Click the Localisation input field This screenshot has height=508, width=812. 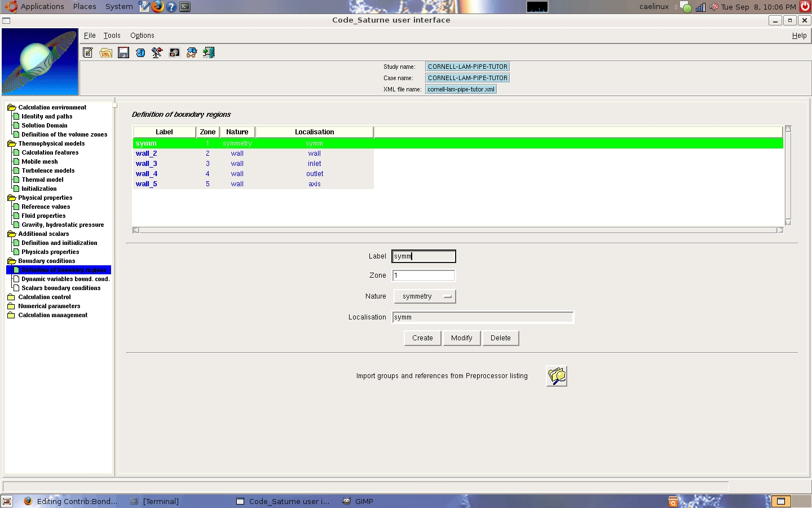(x=483, y=317)
